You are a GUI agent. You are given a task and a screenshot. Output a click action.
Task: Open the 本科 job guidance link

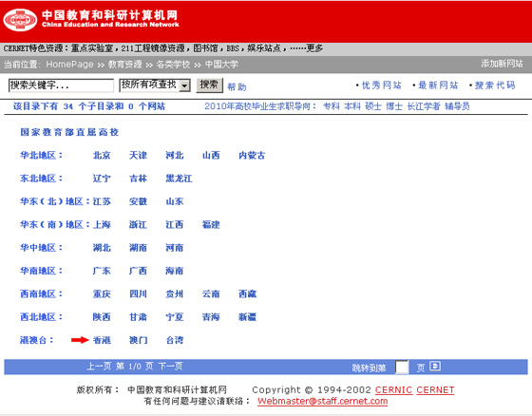click(x=352, y=106)
